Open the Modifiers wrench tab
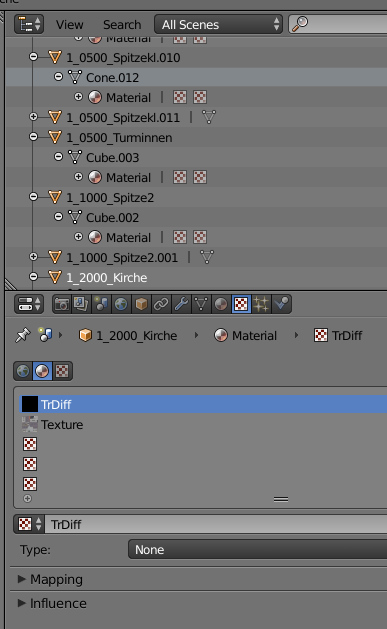The image size is (387, 629). pyautogui.click(x=181, y=304)
